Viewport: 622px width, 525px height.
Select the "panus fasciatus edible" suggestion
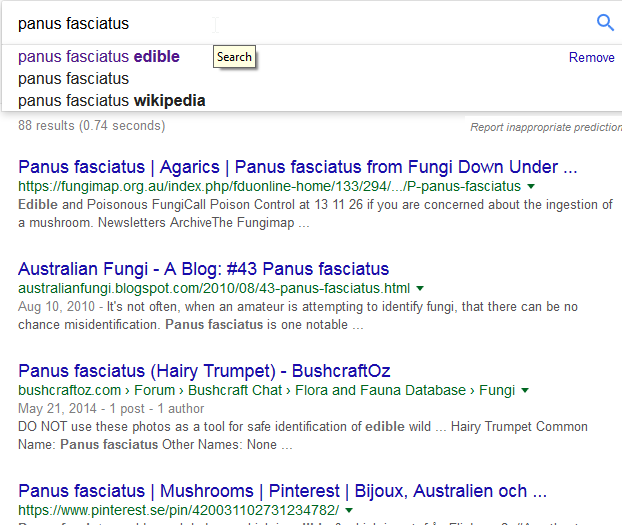tap(99, 57)
